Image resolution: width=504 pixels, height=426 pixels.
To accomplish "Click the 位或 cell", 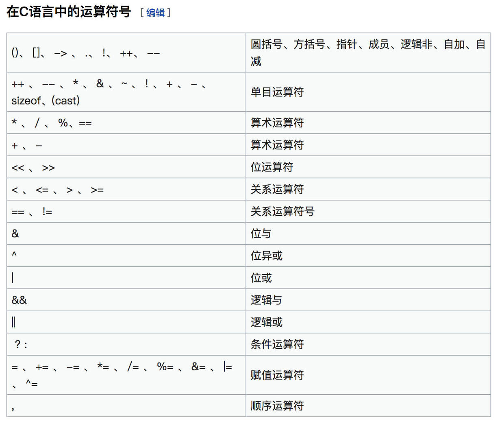I will click(261, 278).
